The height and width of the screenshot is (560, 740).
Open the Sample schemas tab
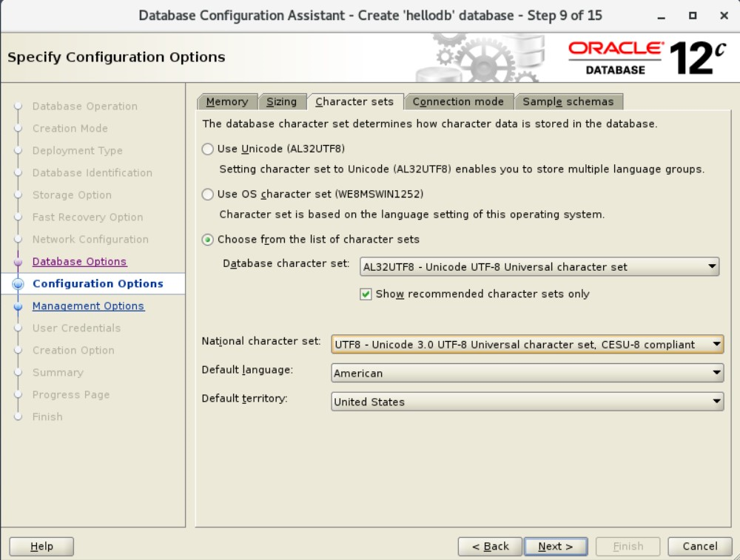pyautogui.click(x=568, y=101)
